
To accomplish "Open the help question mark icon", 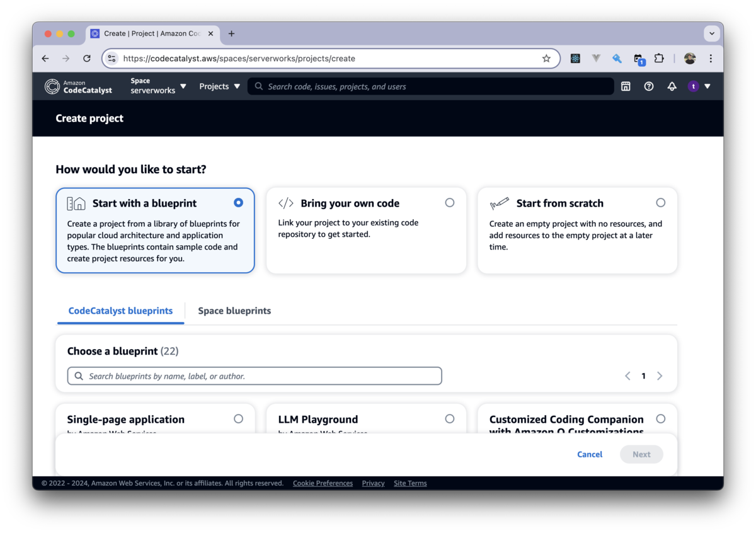I will (x=649, y=86).
